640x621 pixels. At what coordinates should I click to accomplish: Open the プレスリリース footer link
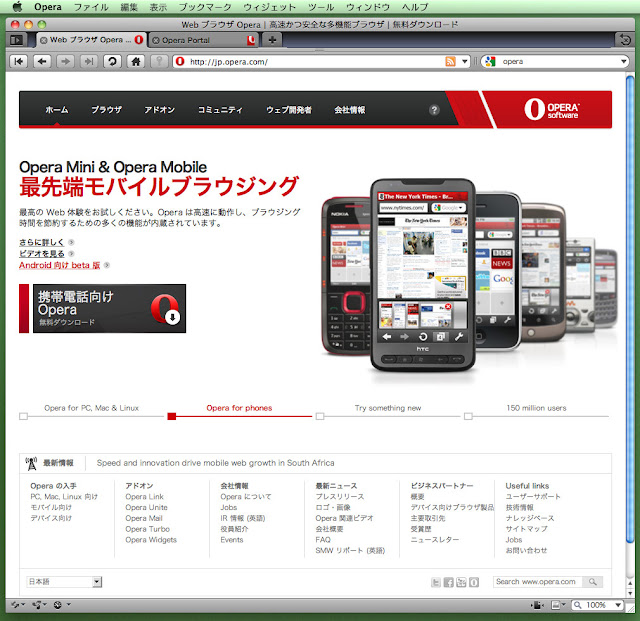coord(340,496)
